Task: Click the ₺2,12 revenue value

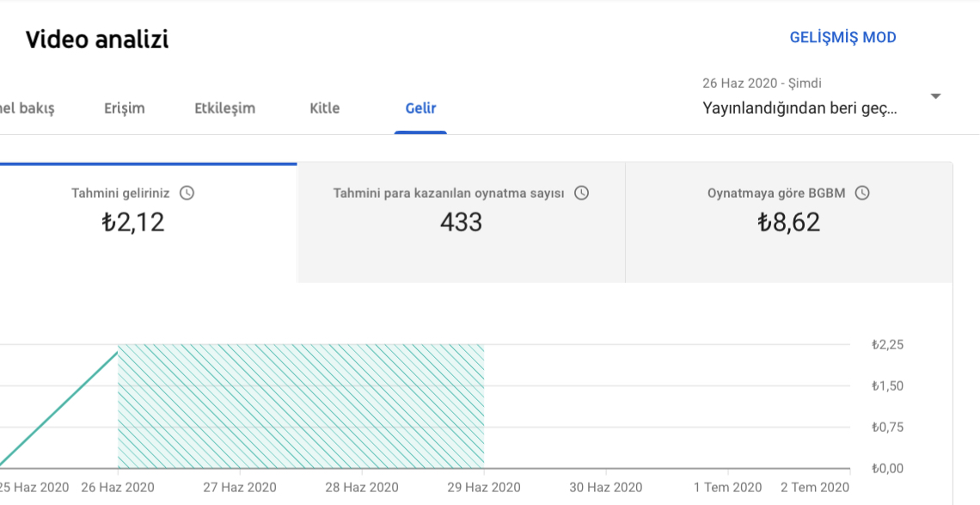Action: click(133, 222)
